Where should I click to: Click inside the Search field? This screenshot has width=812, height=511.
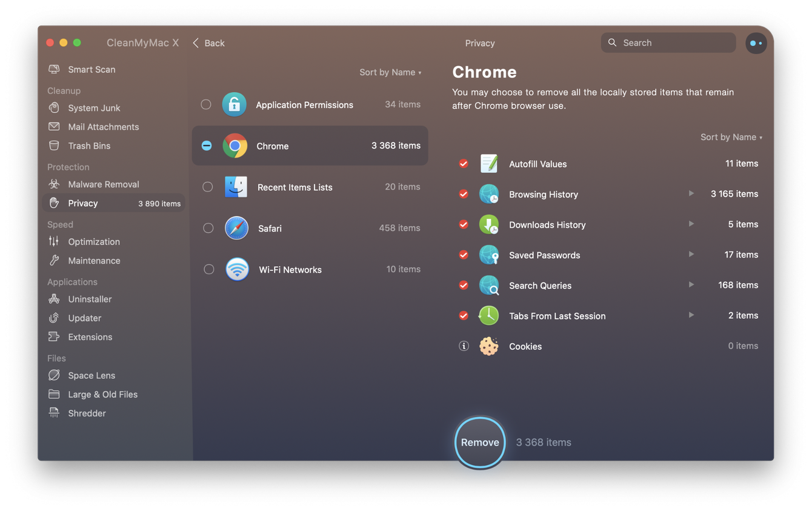tap(668, 43)
